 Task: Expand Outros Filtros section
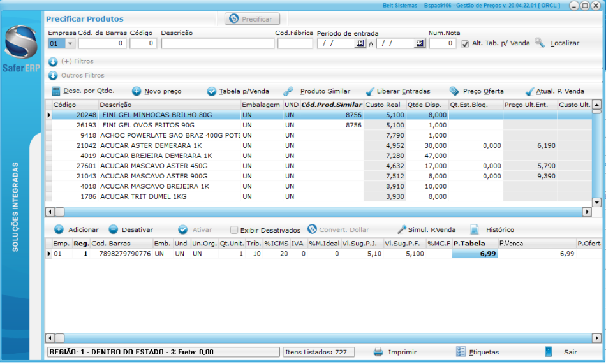53,76
